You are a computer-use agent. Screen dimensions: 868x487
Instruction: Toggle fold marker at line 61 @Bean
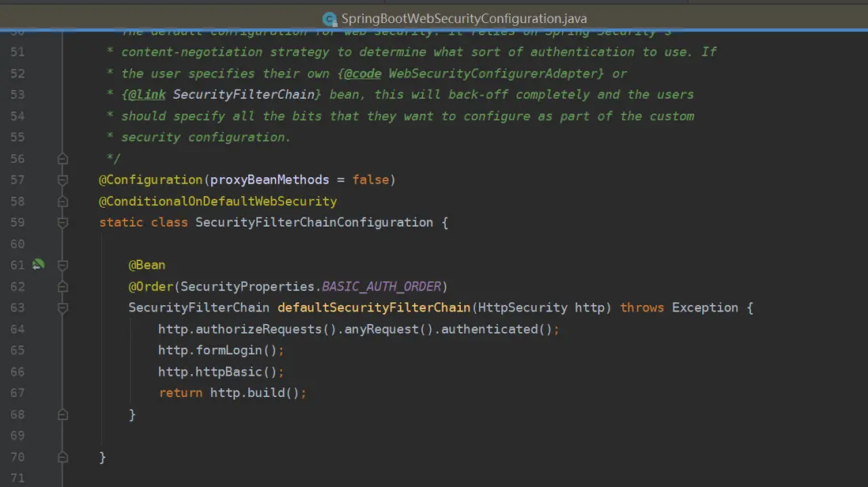click(x=62, y=265)
